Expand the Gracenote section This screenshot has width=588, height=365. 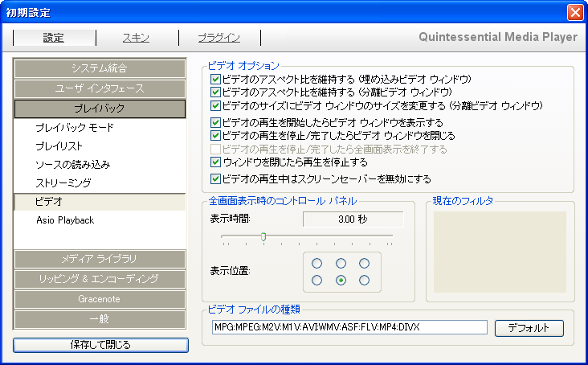100,297
